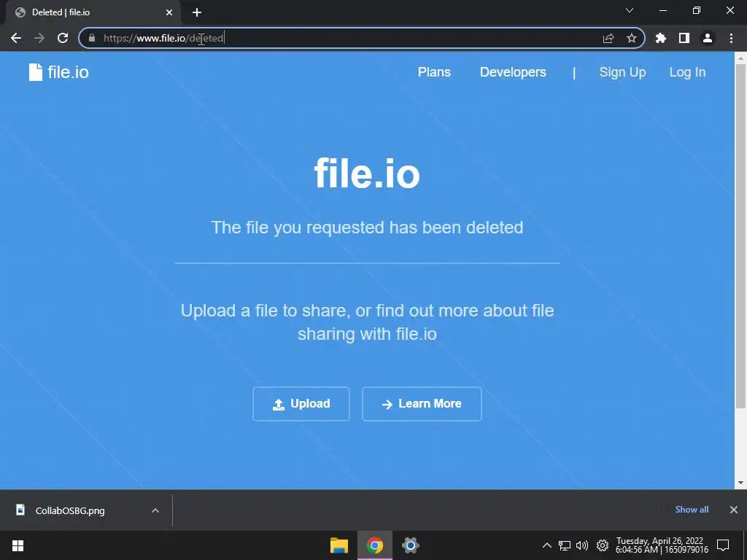Viewport: 747px width, 560px height.
Task: Open the Windows Start menu
Action: [18, 545]
